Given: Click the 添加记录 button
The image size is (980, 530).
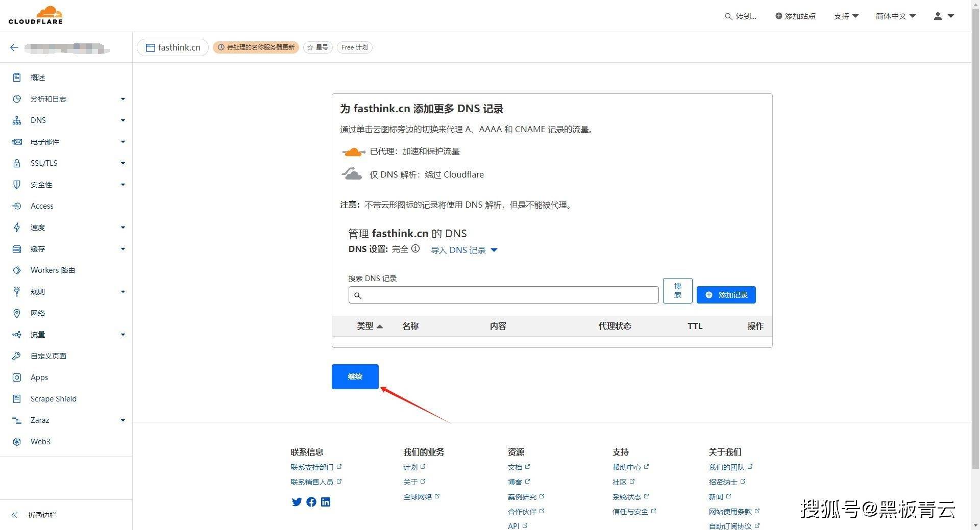Looking at the screenshot, I should coord(726,295).
